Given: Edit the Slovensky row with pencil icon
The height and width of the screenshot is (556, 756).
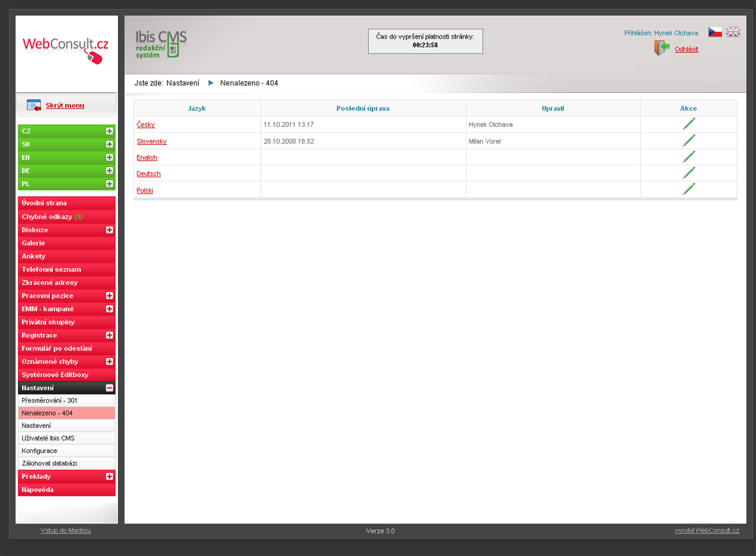Looking at the screenshot, I should (x=689, y=141).
